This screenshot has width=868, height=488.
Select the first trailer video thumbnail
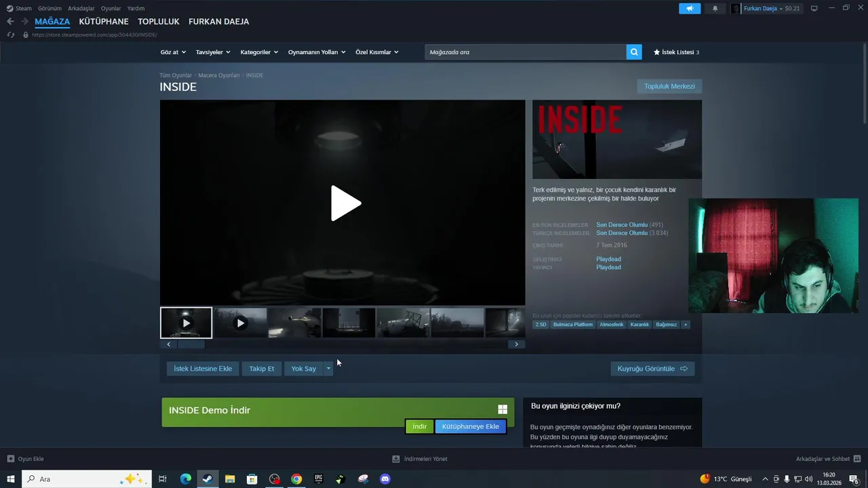186,323
